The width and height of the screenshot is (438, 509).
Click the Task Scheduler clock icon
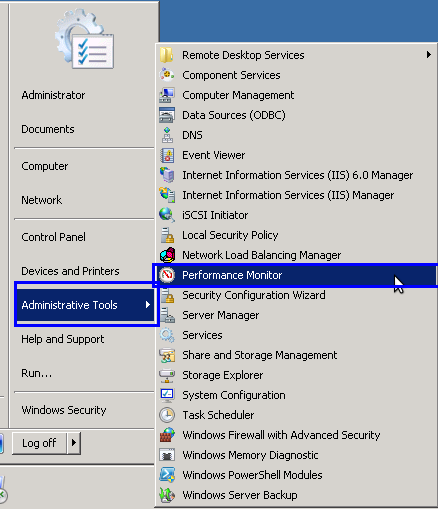point(167,415)
